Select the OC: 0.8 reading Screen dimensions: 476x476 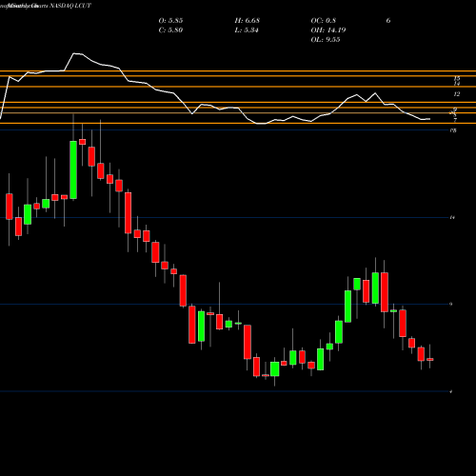click(x=324, y=21)
